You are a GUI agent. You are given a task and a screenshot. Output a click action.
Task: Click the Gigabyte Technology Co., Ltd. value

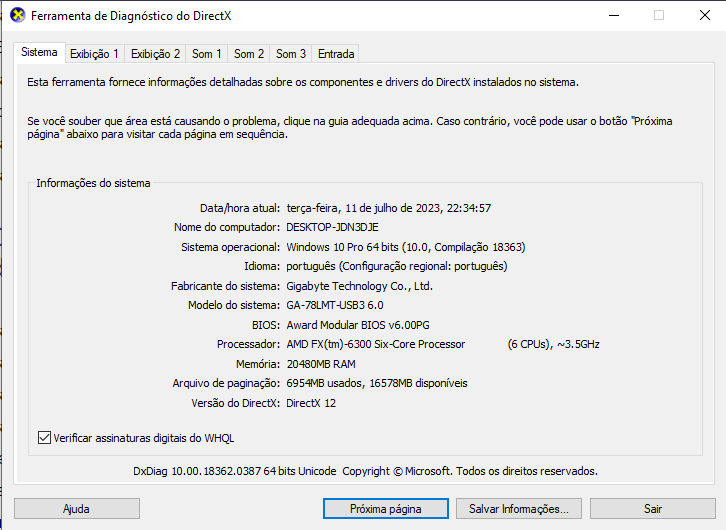point(359,286)
